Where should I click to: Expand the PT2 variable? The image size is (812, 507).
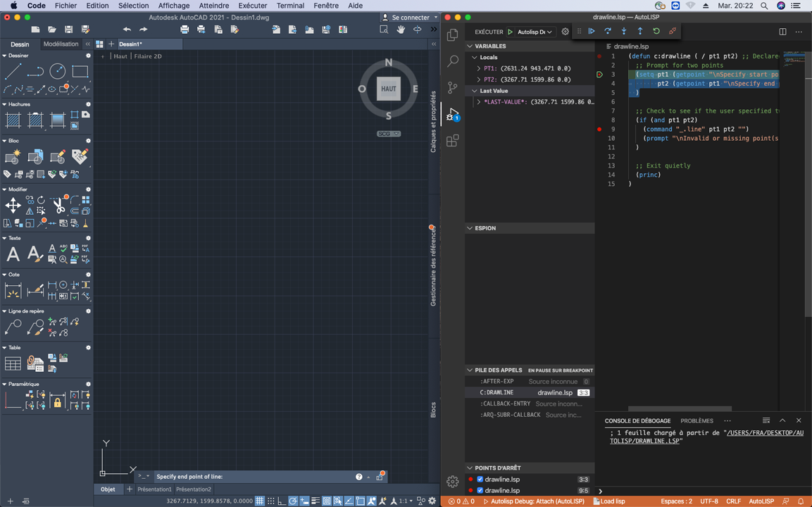pos(478,80)
